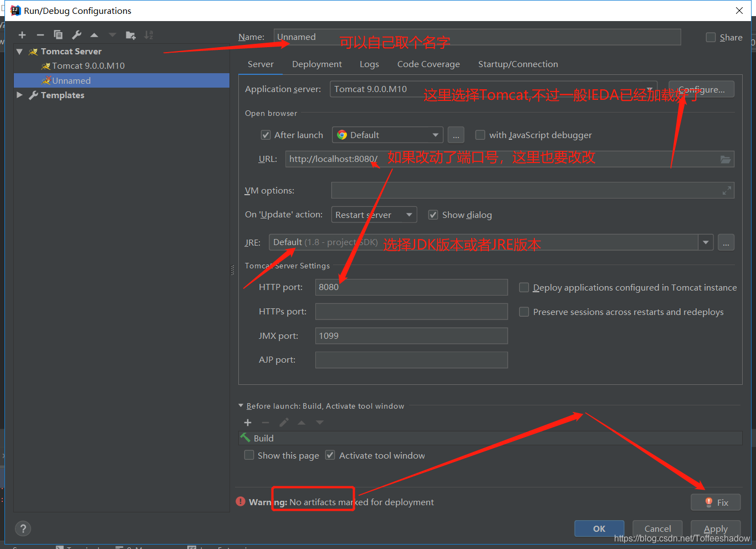Open the Deployment tab
756x549 pixels.
click(317, 64)
